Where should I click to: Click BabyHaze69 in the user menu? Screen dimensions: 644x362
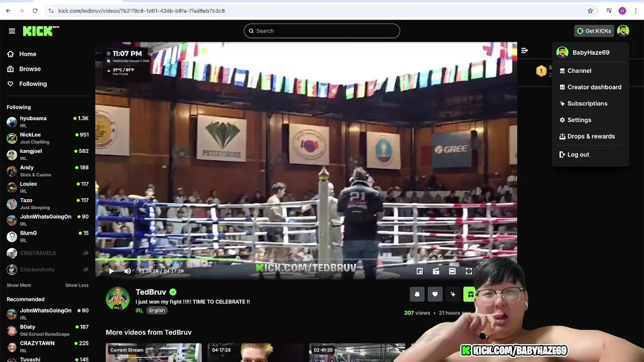pos(590,52)
